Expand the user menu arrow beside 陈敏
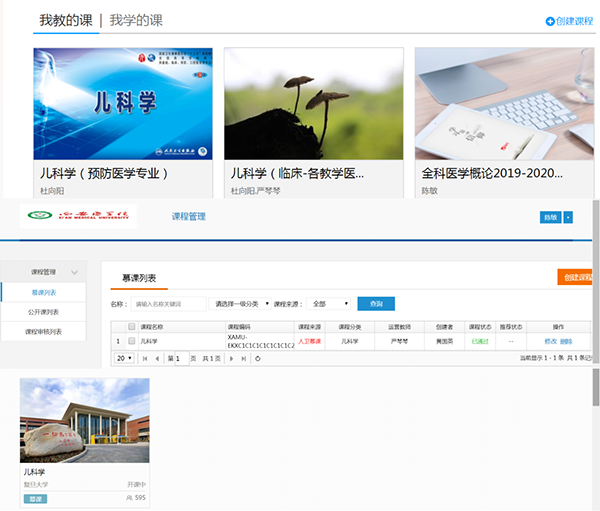 point(568,217)
